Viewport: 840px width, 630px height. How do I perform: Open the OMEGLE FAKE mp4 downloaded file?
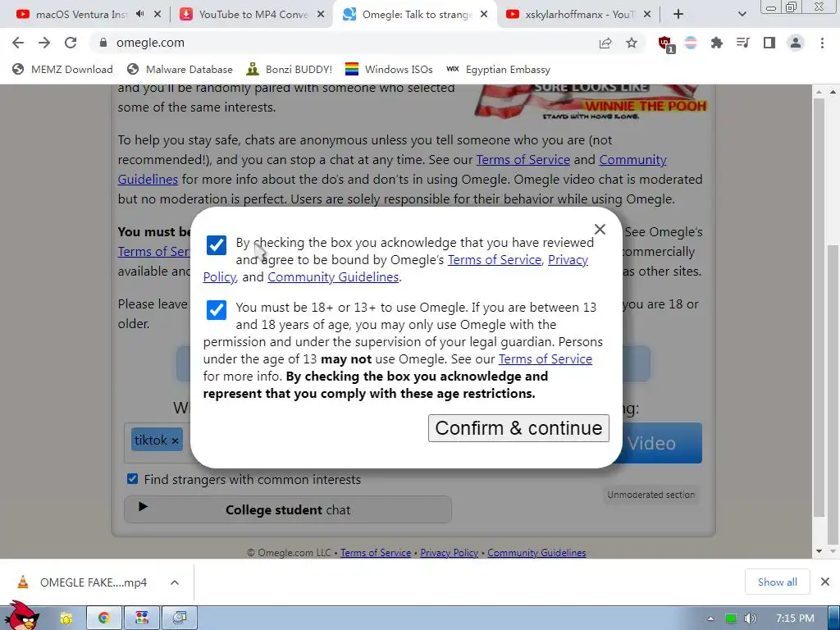click(94, 582)
